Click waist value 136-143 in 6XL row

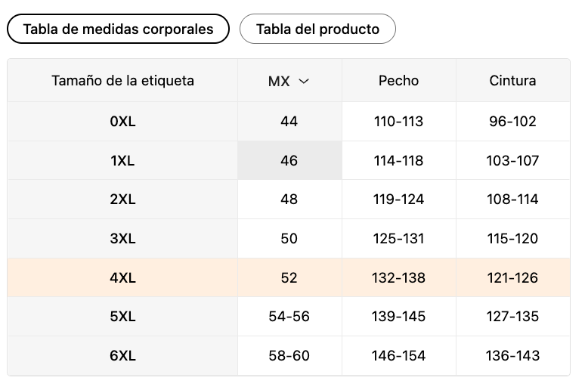pos(512,355)
